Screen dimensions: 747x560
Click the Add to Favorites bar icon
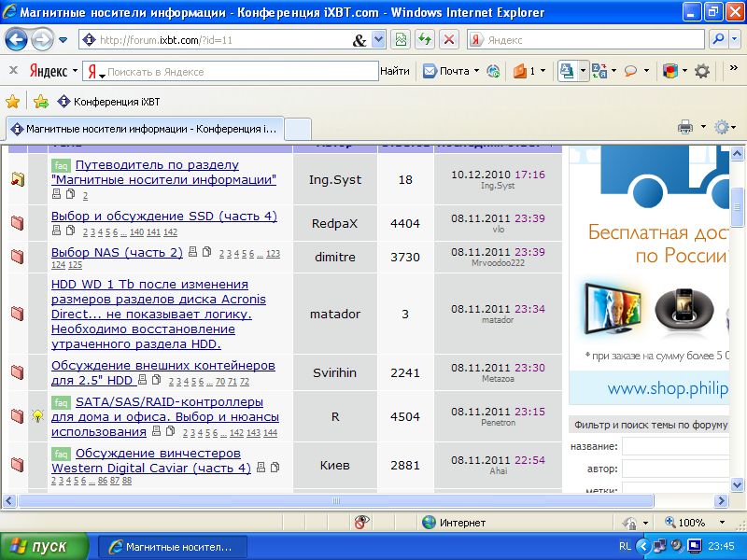point(41,102)
